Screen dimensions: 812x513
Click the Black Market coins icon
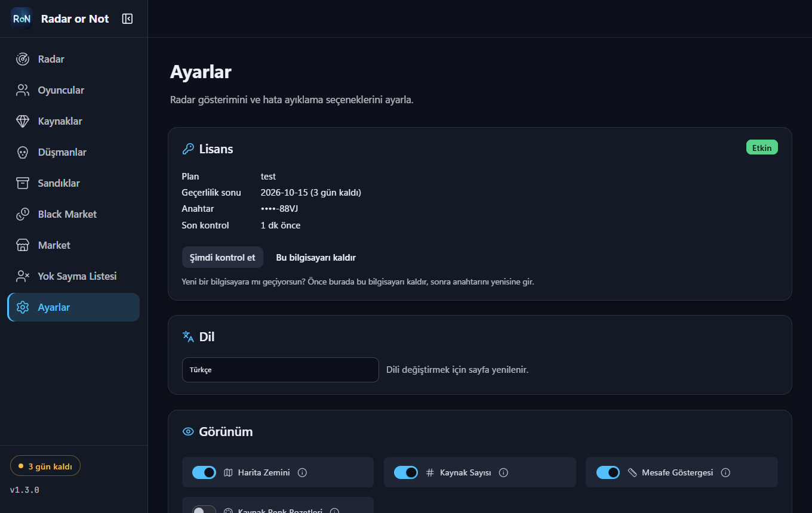pyautogui.click(x=23, y=214)
